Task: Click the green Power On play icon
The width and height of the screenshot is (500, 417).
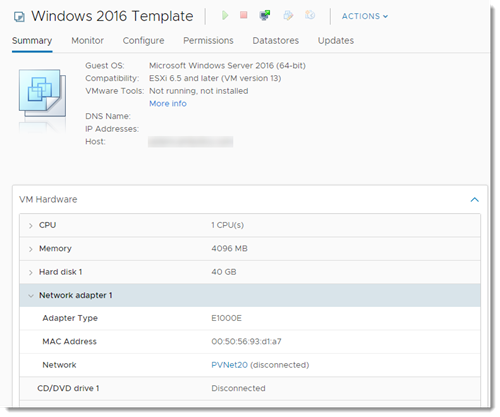Action: [x=225, y=15]
